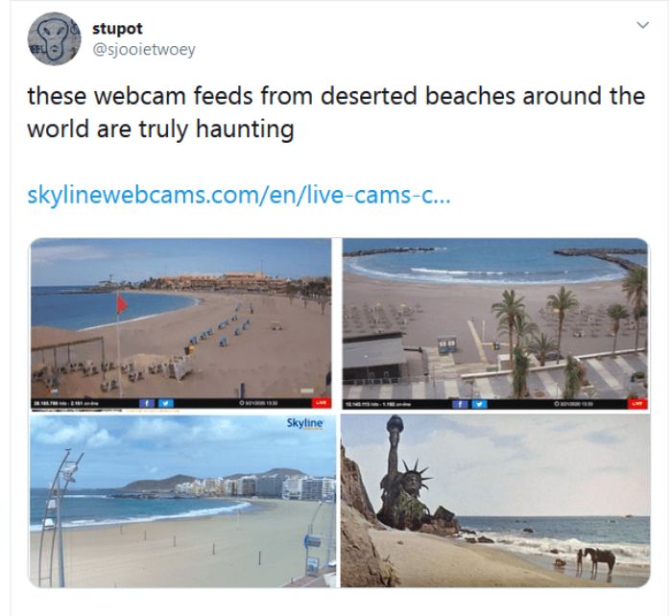672x616 pixels.
Task: Click red LIVE badge in second webcam
Action: pyautogui.click(x=638, y=404)
